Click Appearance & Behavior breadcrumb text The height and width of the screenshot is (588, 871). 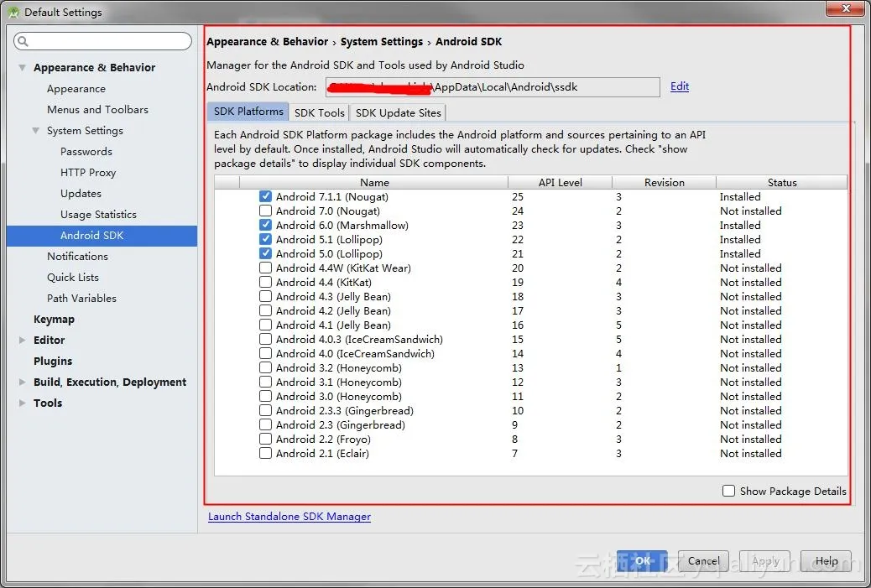click(x=267, y=42)
